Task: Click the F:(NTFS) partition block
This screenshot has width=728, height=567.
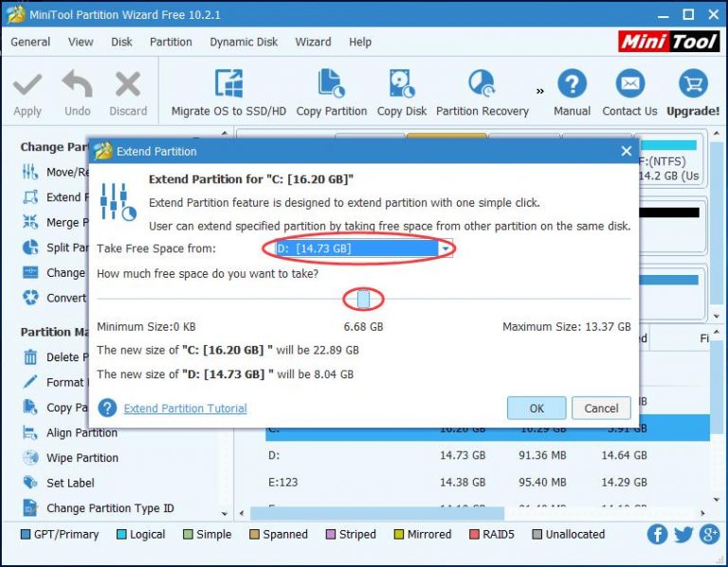Action: pos(671,160)
